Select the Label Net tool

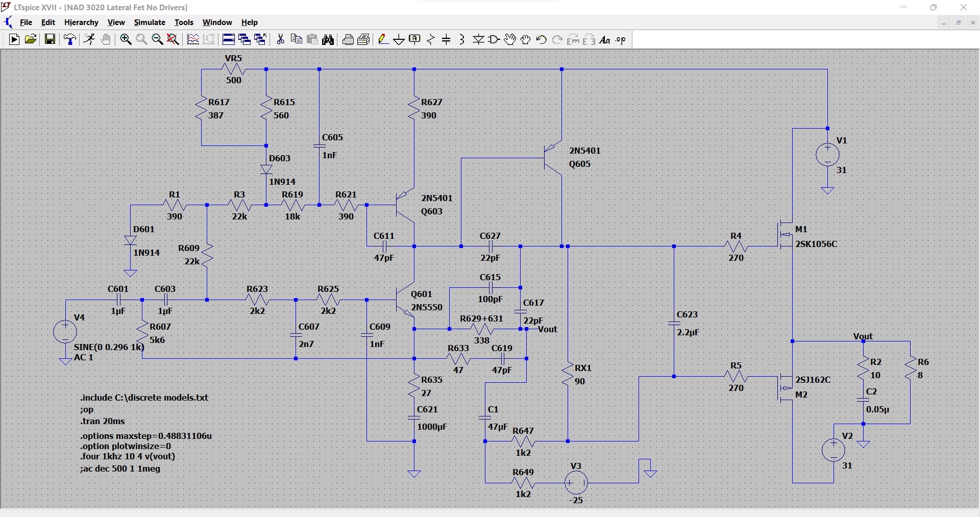pos(415,40)
